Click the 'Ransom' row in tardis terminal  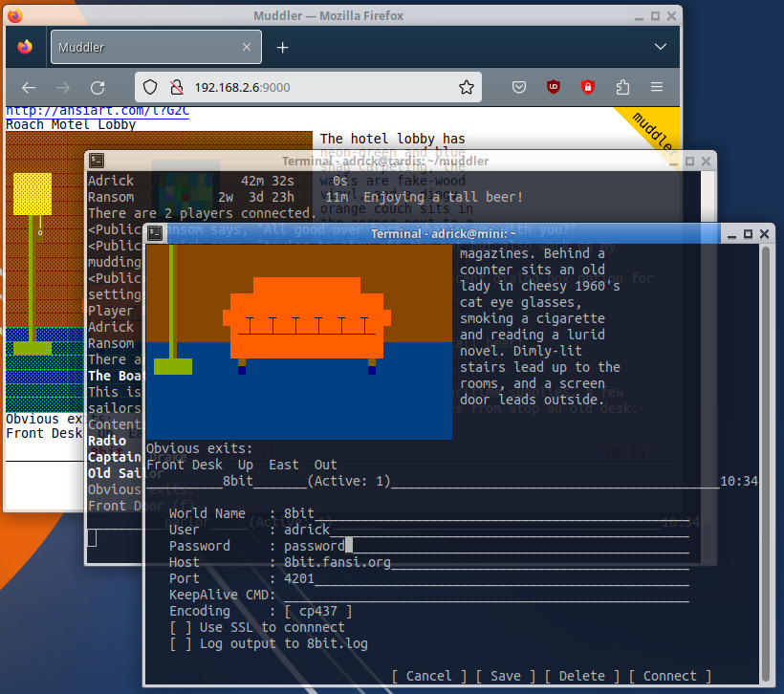[306, 197]
